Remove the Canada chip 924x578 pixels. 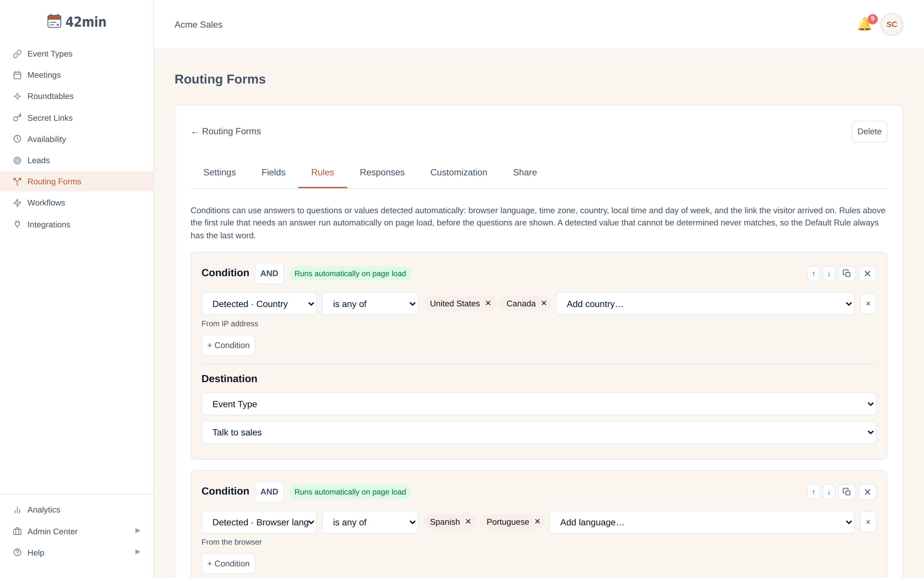[x=544, y=303]
